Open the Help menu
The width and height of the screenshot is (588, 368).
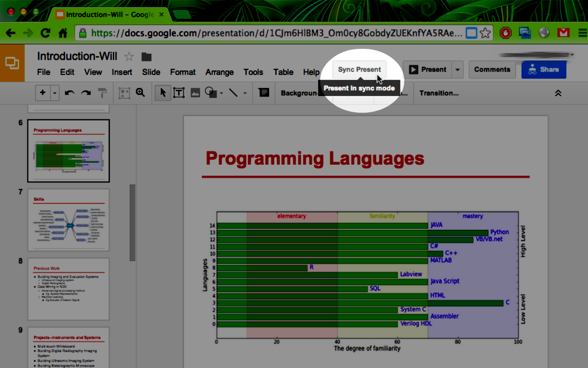point(311,72)
